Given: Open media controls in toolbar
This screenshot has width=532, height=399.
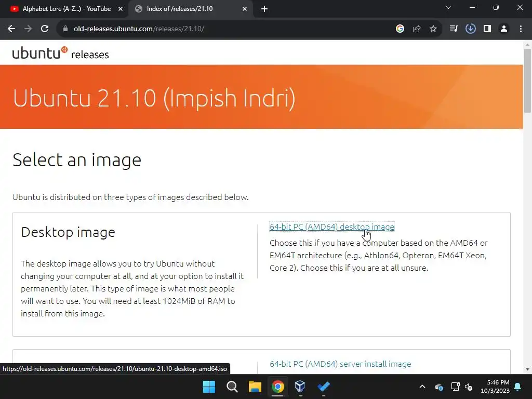Looking at the screenshot, I should [454, 29].
